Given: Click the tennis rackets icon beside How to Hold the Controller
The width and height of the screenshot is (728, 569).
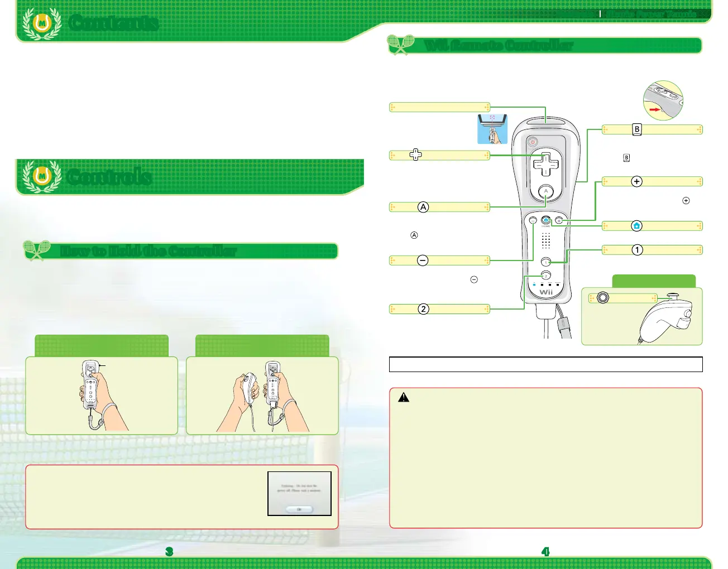Looking at the screenshot, I should tap(37, 250).
